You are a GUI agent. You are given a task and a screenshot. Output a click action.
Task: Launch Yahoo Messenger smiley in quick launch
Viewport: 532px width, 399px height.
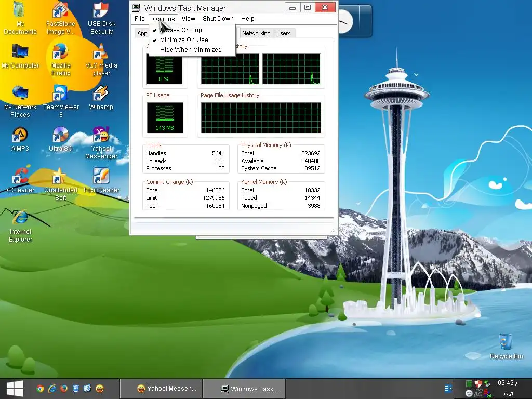pos(99,389)
